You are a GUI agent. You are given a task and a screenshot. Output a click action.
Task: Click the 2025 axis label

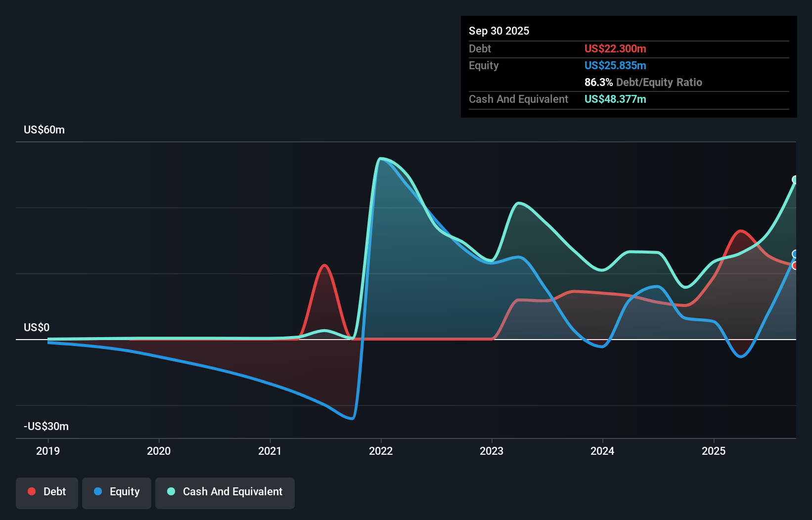click(x=714, y=451)
